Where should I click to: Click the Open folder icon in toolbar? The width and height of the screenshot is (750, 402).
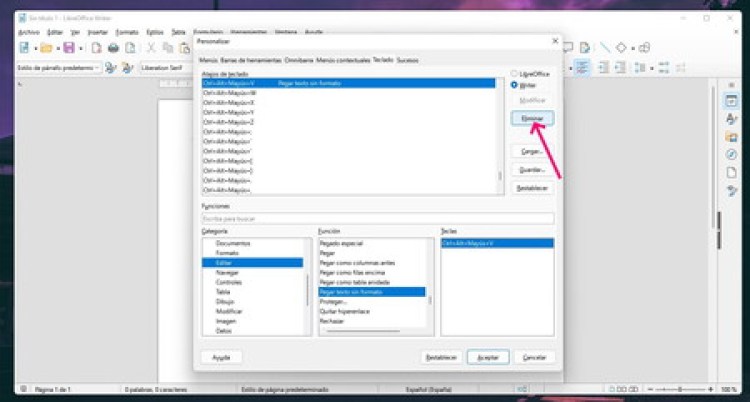click(44, 47)
